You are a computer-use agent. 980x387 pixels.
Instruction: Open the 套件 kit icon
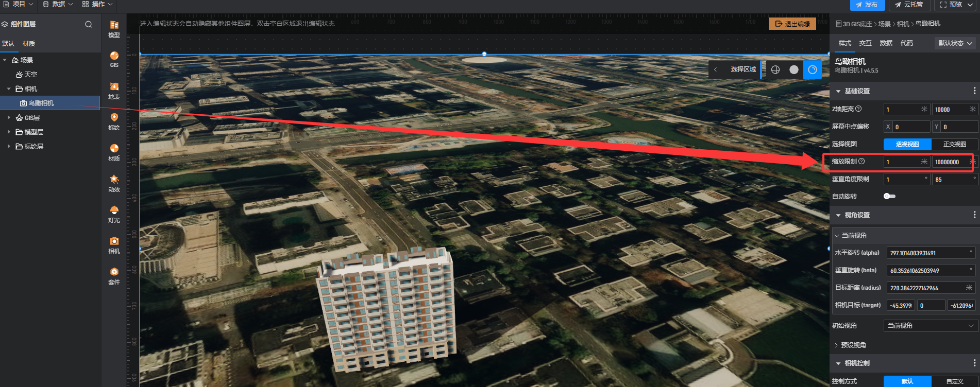114,276
